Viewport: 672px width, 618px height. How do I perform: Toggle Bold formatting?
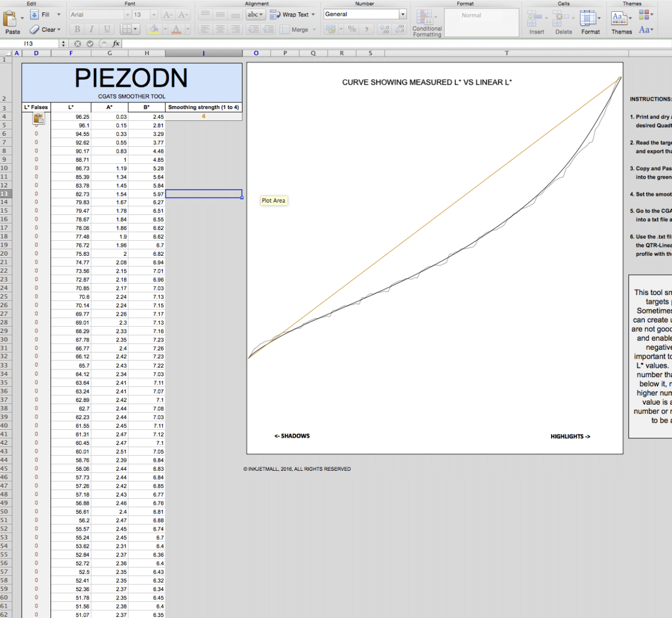pyautogui.click(x=77, y=29)
